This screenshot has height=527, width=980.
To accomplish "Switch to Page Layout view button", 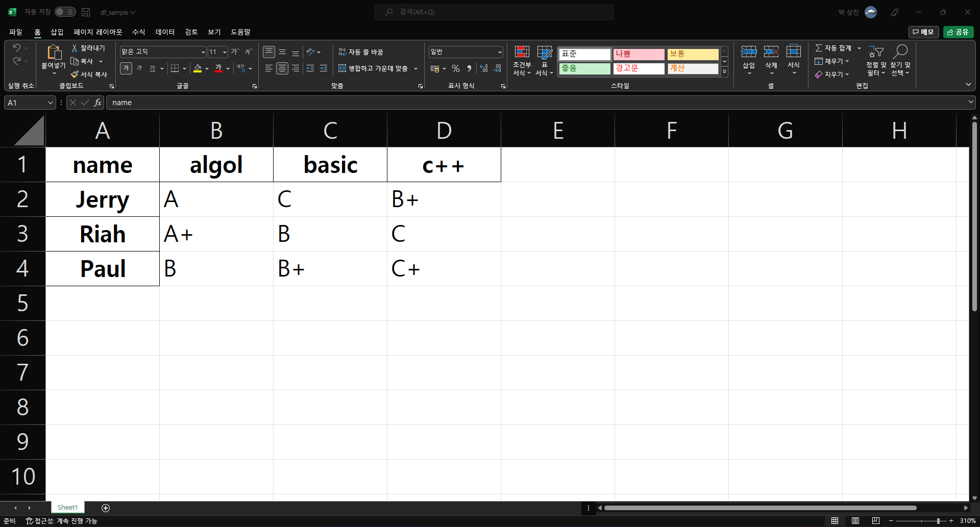I will 855,521.
